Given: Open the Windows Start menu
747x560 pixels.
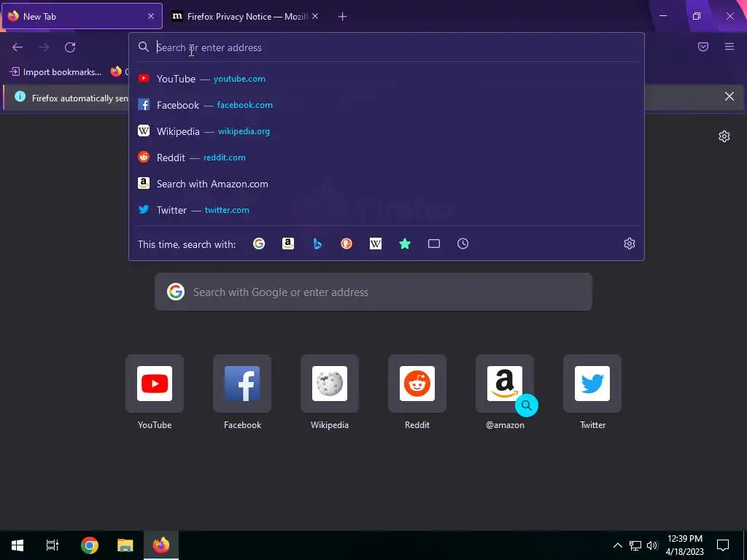Looking at the screenshot, I should pos(18,545).
